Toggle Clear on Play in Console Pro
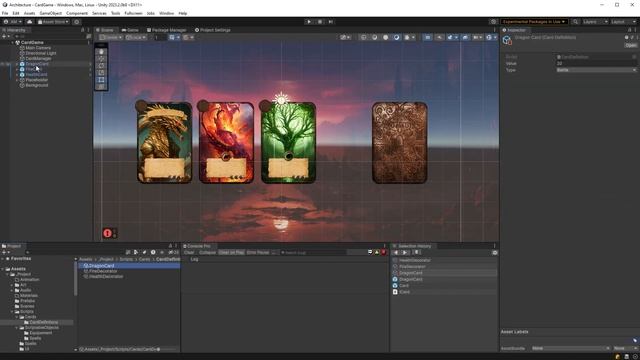The image size is (640, 360). (231, 253)
